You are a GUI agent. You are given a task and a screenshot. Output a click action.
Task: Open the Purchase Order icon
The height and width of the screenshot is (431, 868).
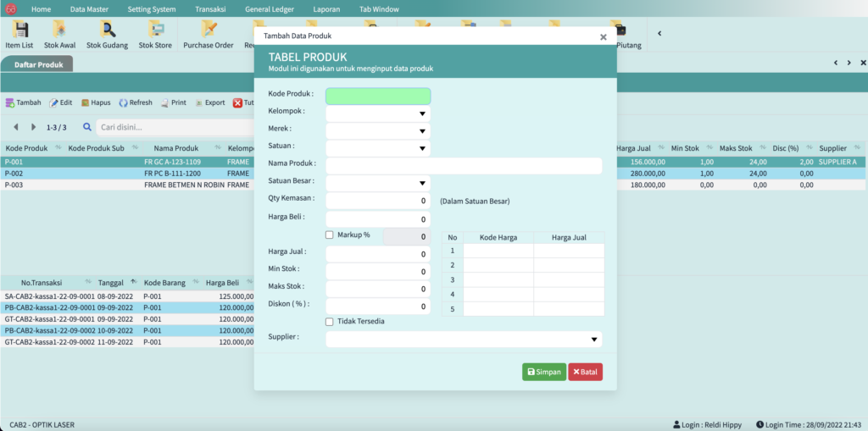click(208, 30)
